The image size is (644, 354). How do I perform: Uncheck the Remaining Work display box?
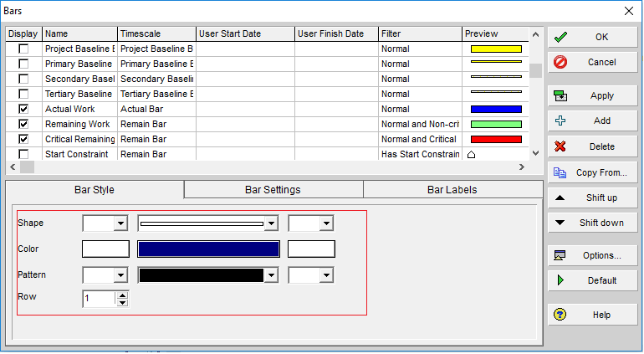(x=23, y=124)
